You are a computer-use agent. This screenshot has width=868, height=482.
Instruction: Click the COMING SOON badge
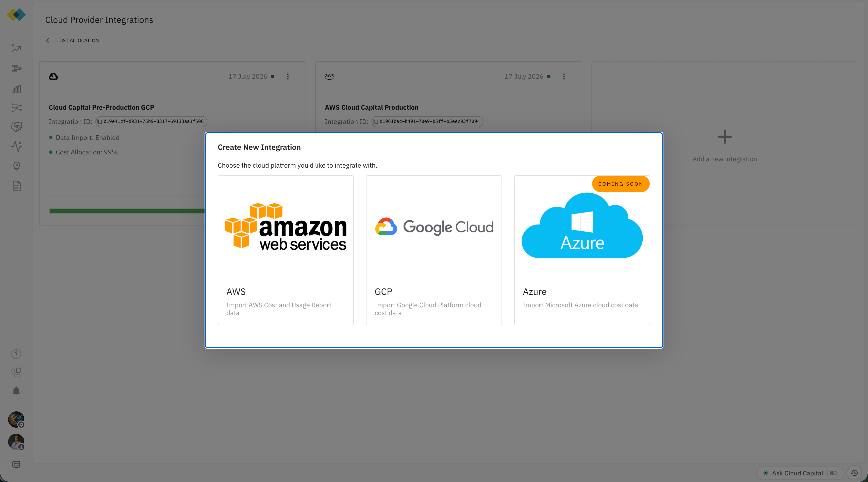(x=621, y=184)
